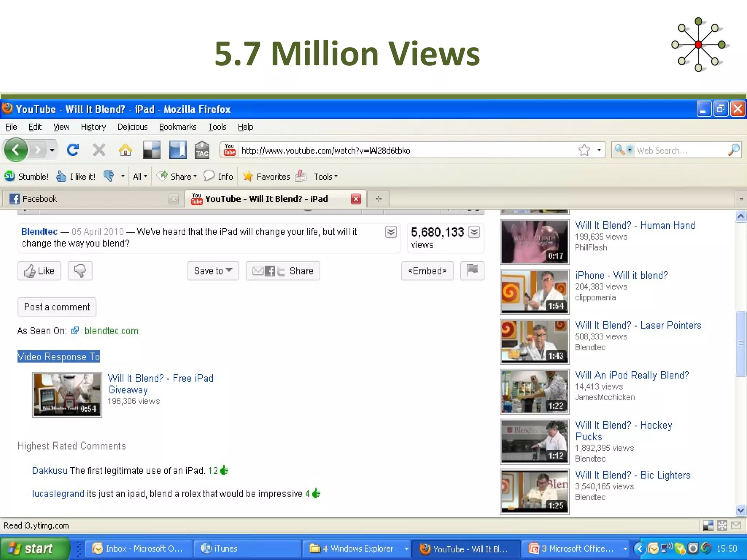Click the Laser Pointers video thumbnail
This screenshot has width=747, height=560.
pos(534,342)
